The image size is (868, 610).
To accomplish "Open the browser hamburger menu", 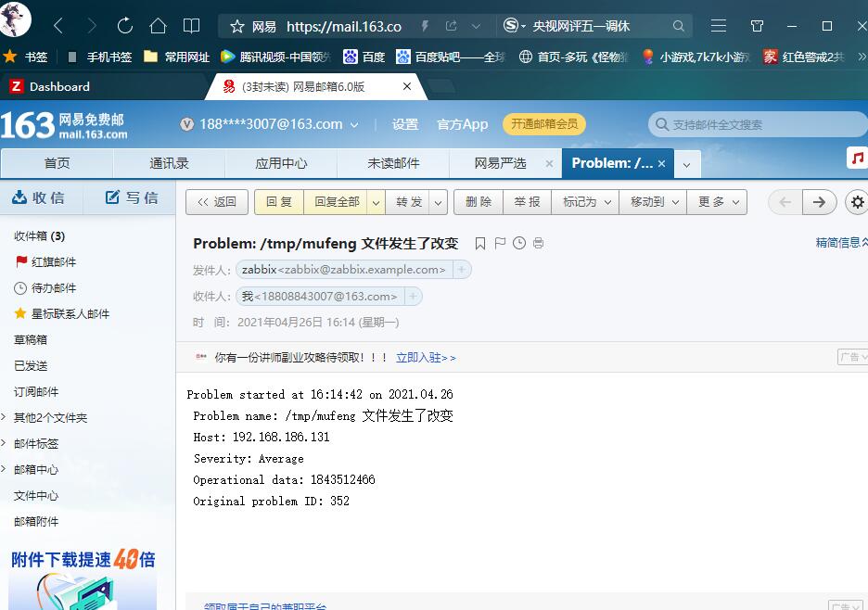I will 719,26.
